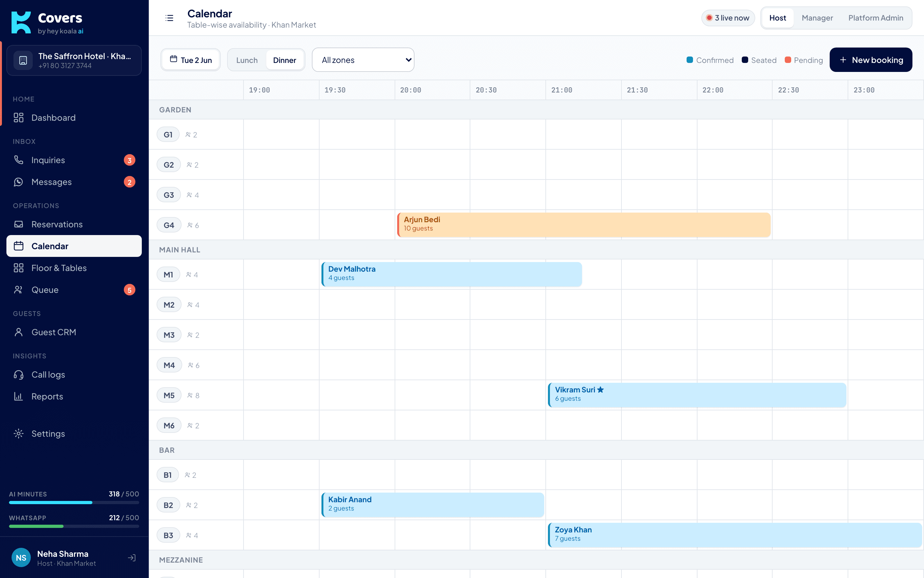Switch to Lunch service
924x578 pixels.
tap(247, 60)
